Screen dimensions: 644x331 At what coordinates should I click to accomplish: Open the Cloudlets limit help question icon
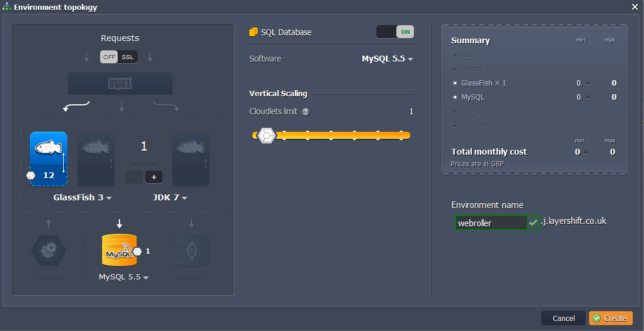coord(306,112)
